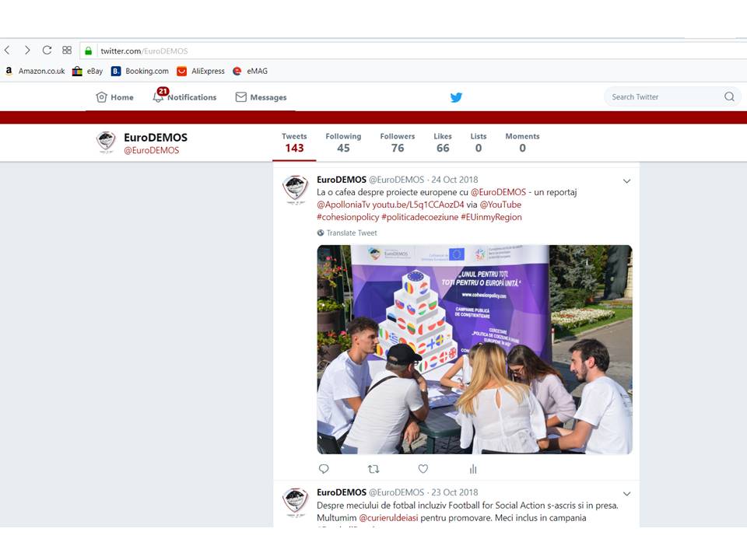Open the AliExpress bookmark

coord(200,71)
